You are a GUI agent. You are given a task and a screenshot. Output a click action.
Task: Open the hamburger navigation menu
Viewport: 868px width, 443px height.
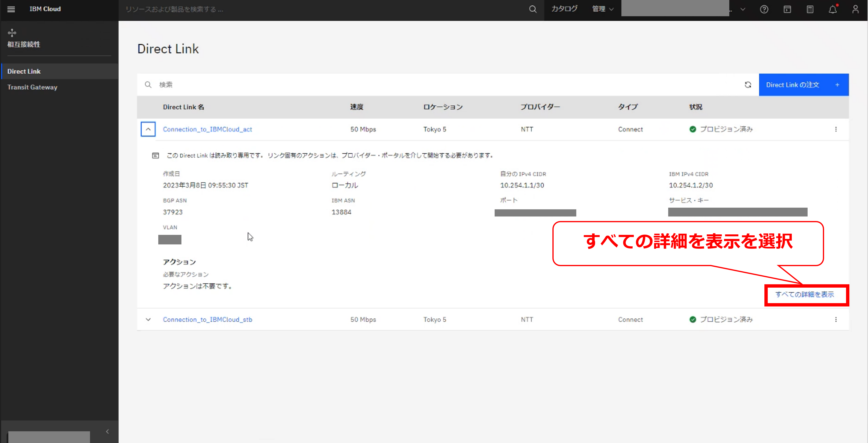(11, 9)
